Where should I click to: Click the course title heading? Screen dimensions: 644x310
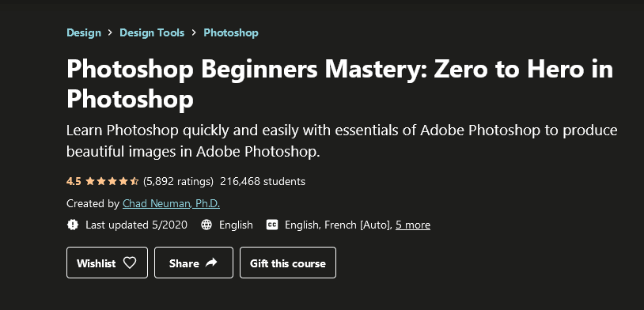(339, 84)
